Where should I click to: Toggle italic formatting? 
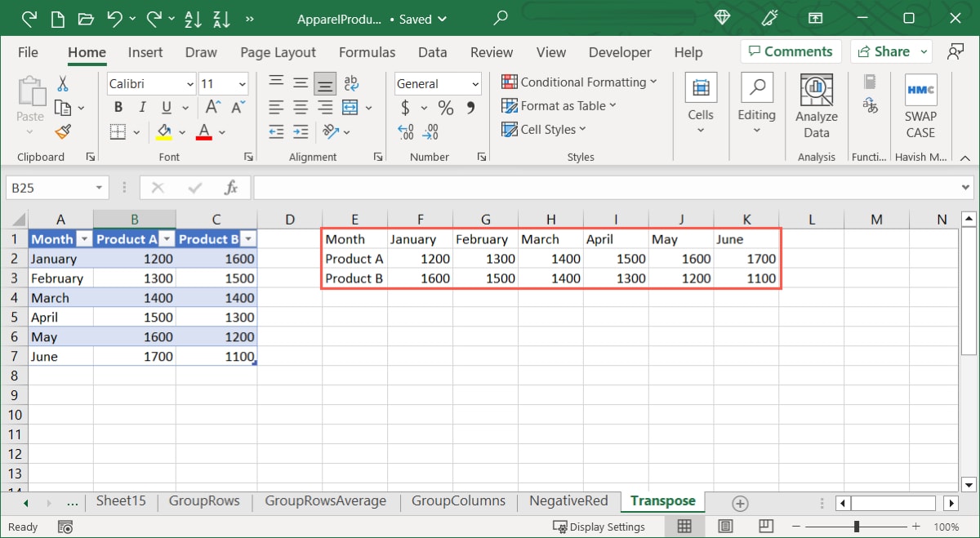point(140,107)
